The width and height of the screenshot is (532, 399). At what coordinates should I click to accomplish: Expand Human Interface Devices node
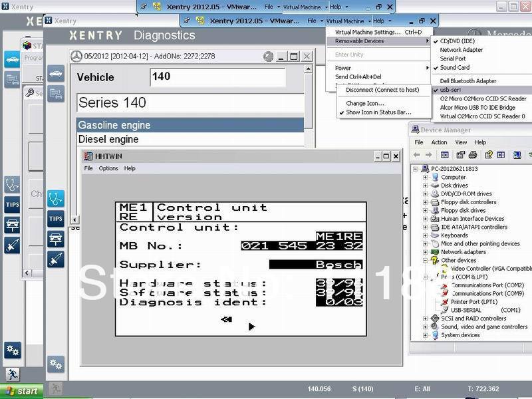[425, 219]
